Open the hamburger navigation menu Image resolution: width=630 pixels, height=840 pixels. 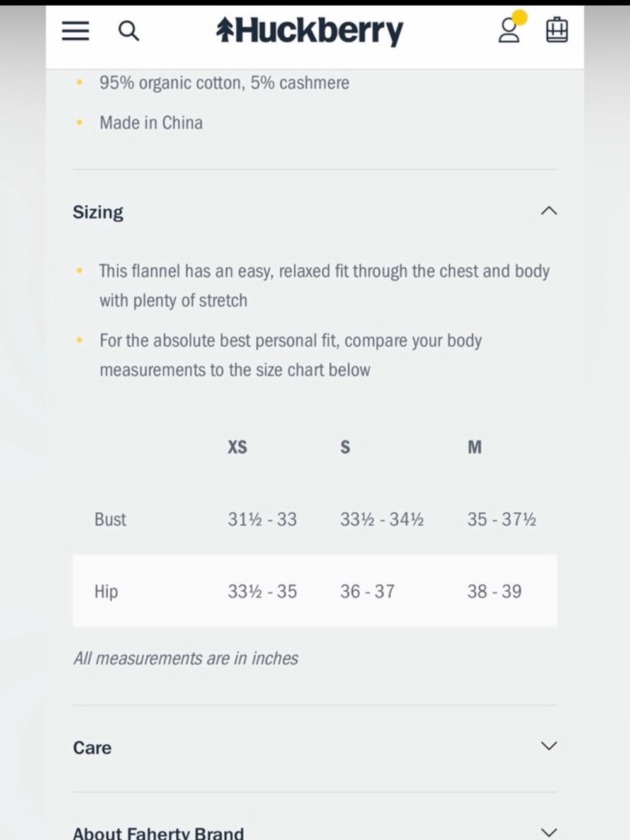[76, 30]
